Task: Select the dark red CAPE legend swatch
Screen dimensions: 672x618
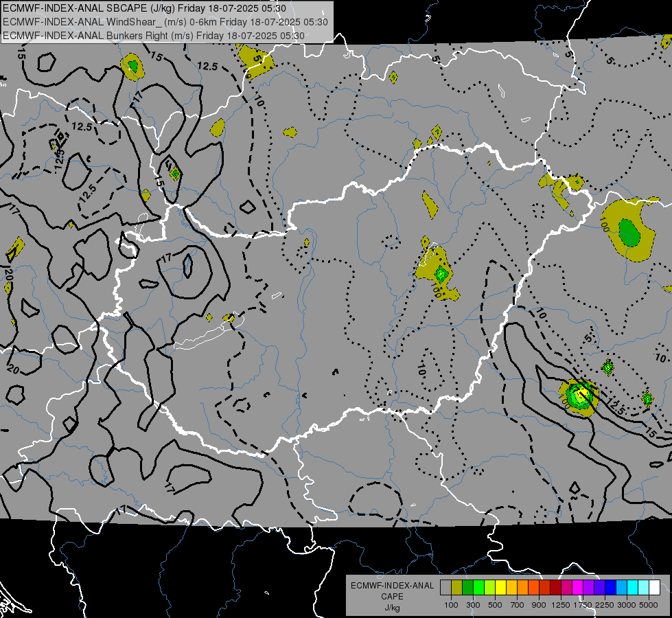Action: (x=556, y=587)
